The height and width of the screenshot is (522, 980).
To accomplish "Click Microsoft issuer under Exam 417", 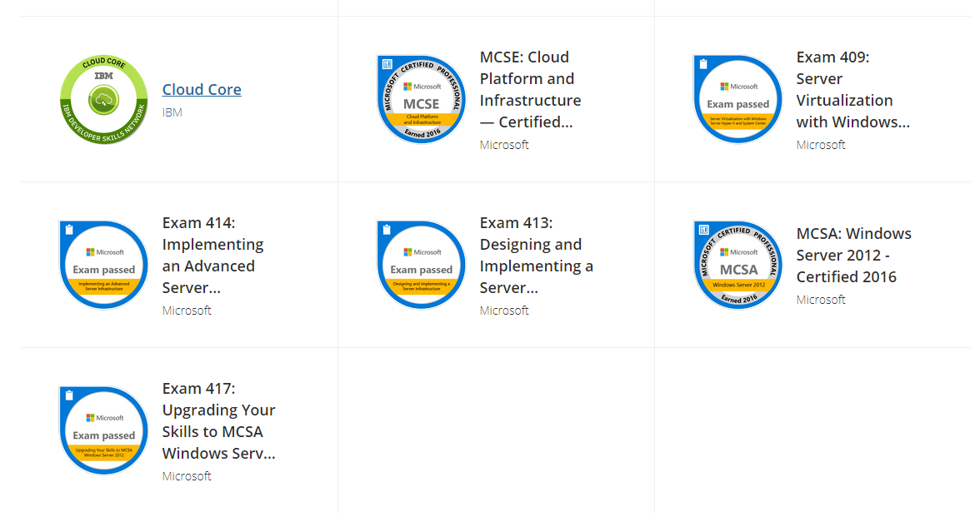I will pos(187,476).
